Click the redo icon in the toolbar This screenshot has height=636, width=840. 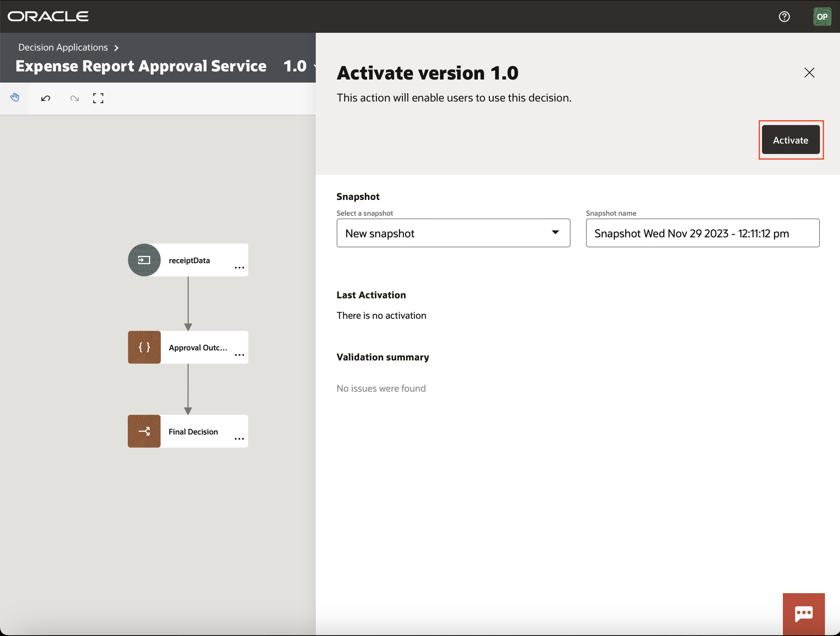(x=75, y=98)
